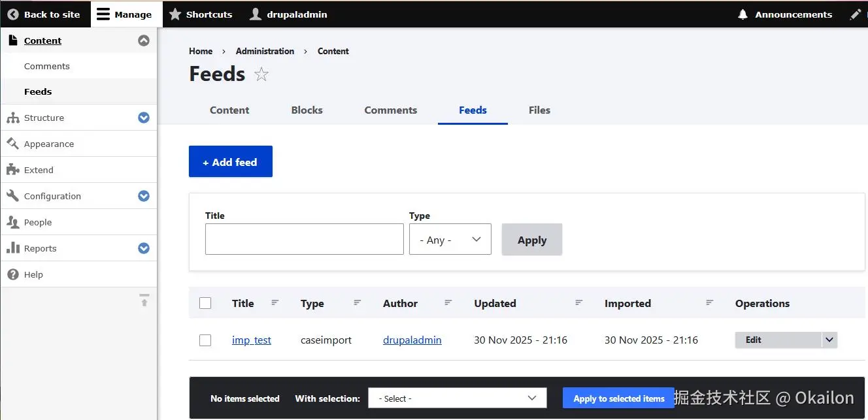The width and height of the screenshot is (868, 420).
Task: Click the Content breadcrumb link
Action: click(333, 51)
